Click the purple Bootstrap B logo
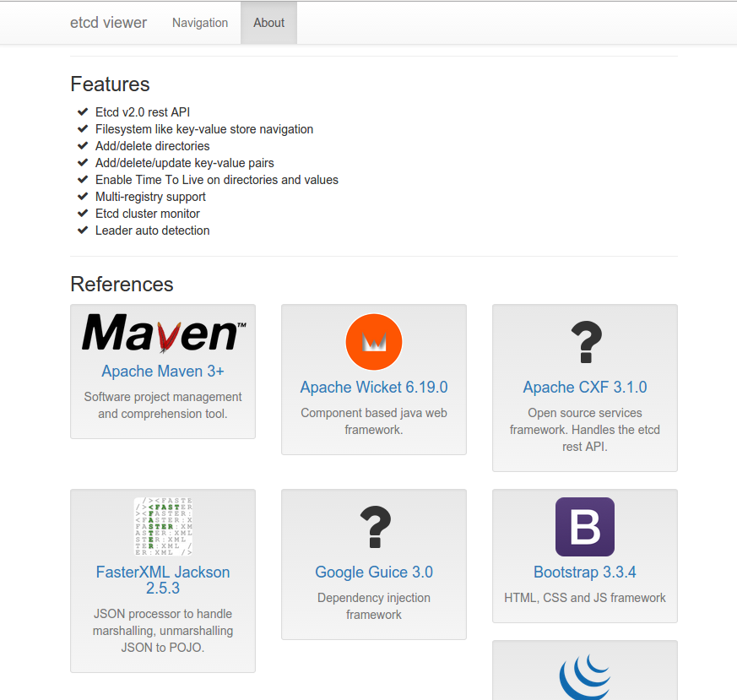 [585, 527]
